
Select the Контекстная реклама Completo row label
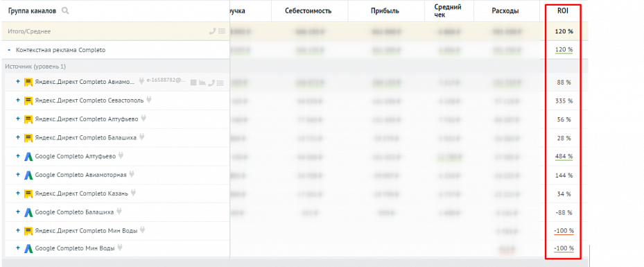pos(61,50)
